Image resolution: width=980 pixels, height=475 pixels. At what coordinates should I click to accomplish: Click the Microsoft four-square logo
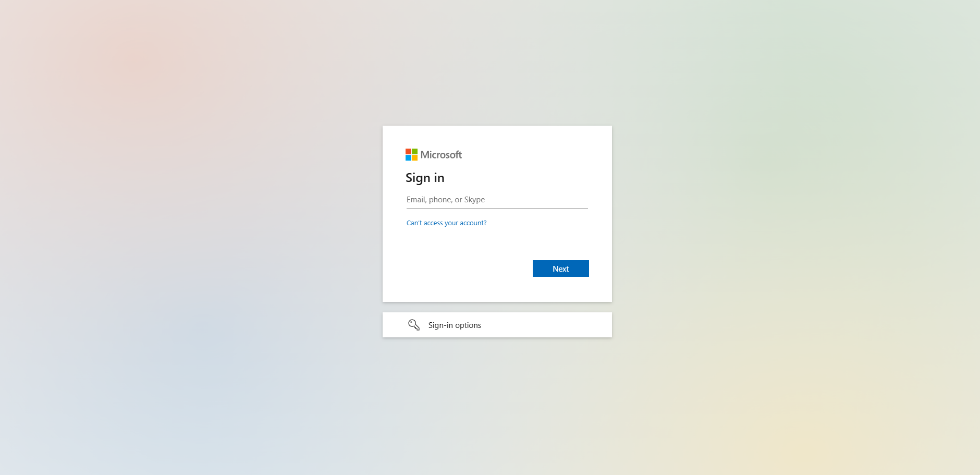point(411,154)
